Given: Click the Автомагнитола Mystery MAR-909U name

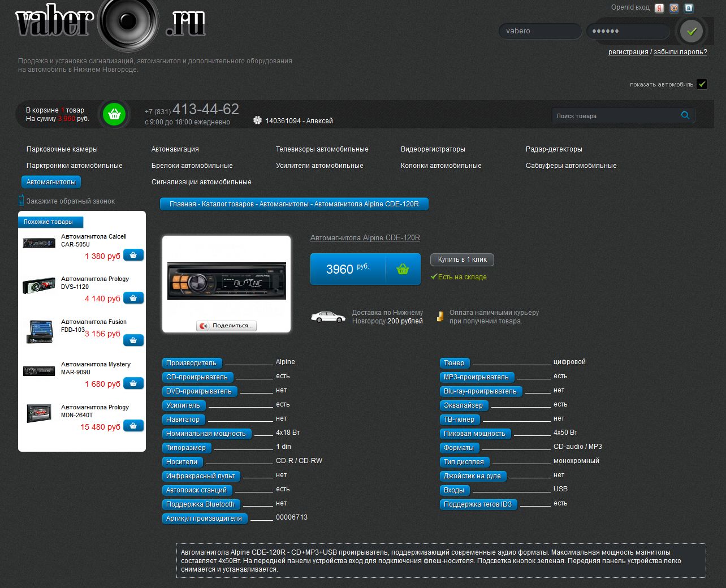Looking at the screenshot, I should pos(96,368).
